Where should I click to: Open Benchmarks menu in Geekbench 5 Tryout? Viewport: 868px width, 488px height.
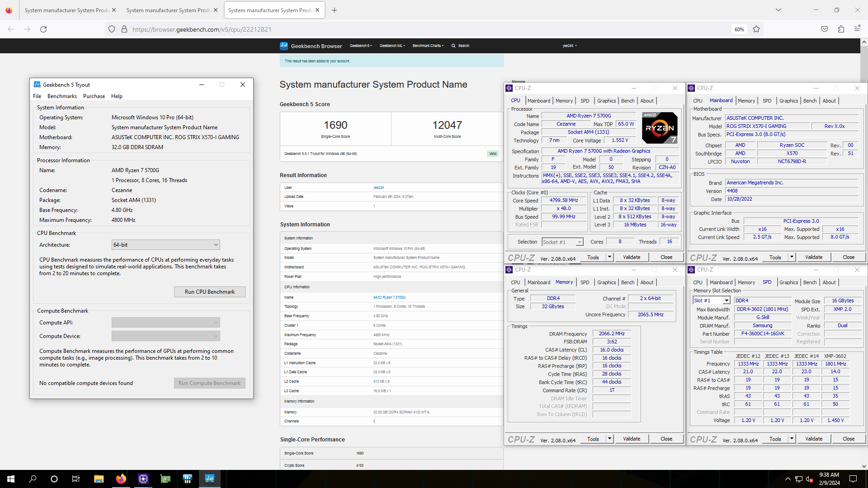tap(62, 96)
